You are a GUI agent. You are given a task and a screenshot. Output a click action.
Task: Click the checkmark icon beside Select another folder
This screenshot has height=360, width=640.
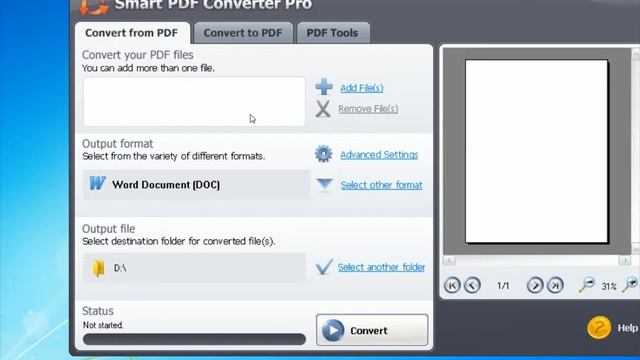pyautogui.click(x=324, y=267)
